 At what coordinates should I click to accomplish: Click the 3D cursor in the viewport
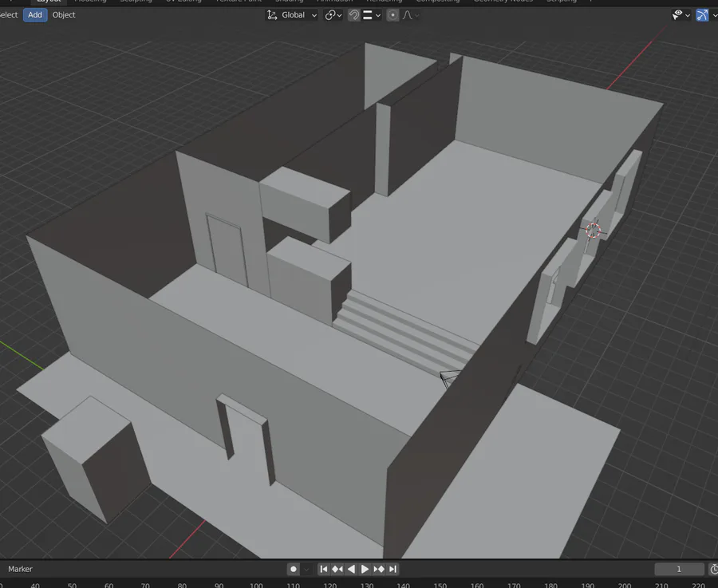click(x=593, y=230)
